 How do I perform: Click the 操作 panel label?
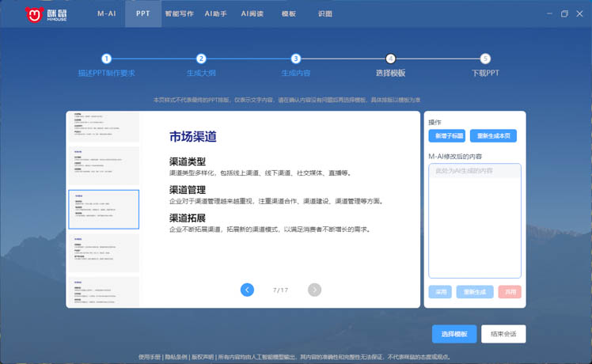pyautogui.click(x=435, y=122)
